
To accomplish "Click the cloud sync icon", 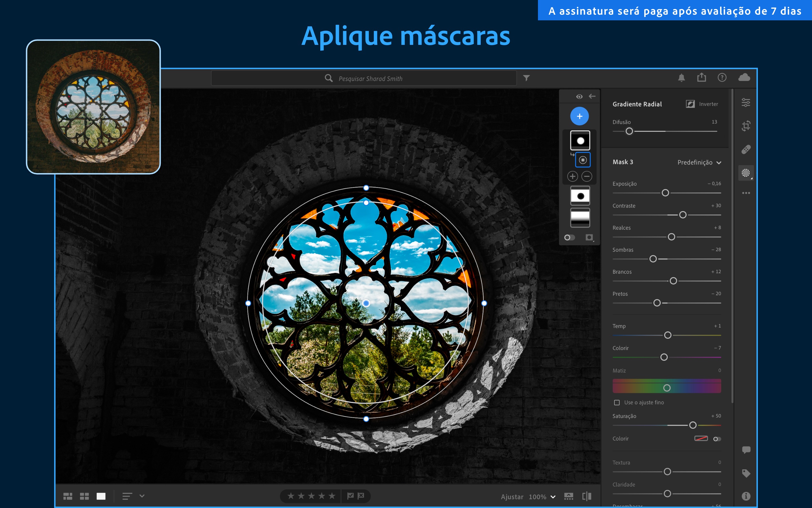I will tap(744, 77).
